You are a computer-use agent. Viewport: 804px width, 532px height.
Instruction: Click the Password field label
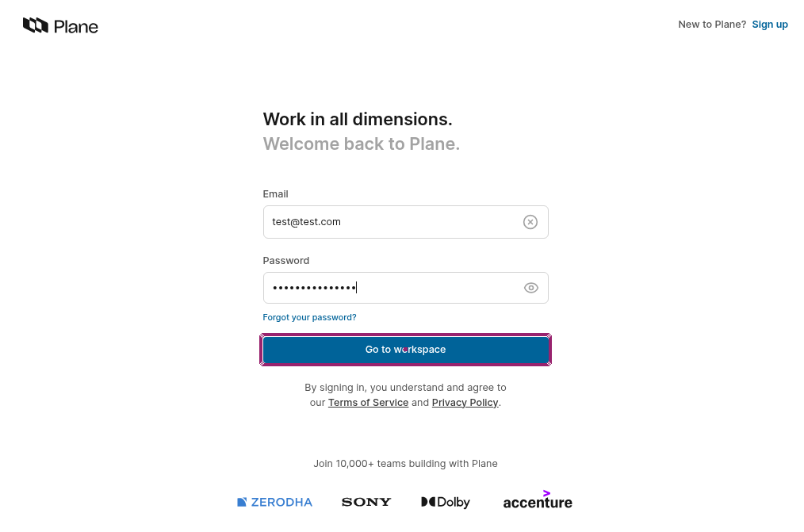(x=285, y=261)
